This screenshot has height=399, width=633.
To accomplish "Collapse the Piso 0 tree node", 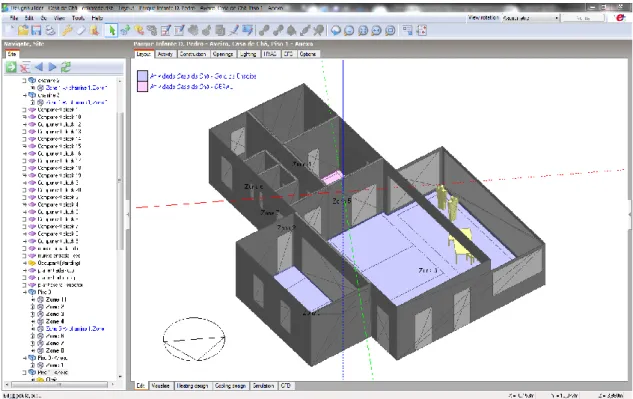I will pyautogui.click(x=25, y=292).
